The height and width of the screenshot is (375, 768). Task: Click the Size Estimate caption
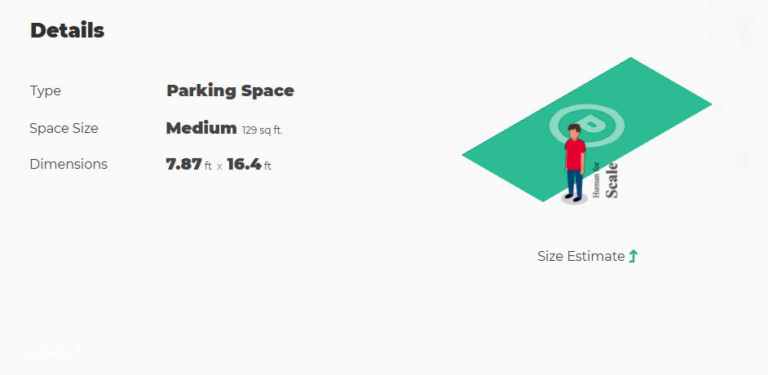[x=581, y=256]
